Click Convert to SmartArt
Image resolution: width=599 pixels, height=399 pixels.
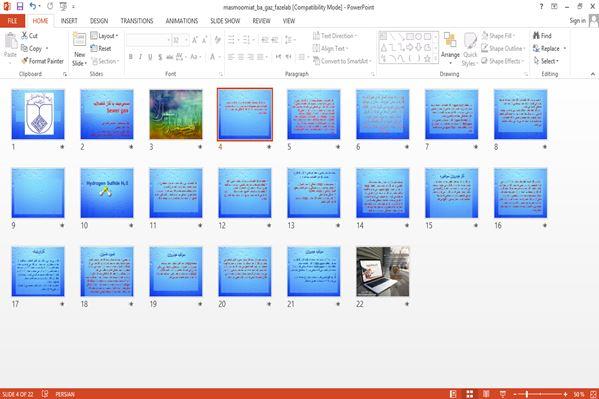(342, 61)
